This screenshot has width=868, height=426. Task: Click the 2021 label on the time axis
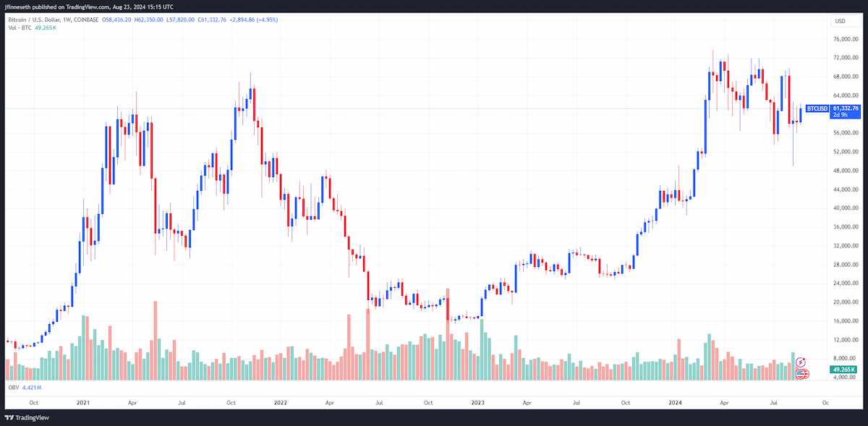tap(83, 401)
